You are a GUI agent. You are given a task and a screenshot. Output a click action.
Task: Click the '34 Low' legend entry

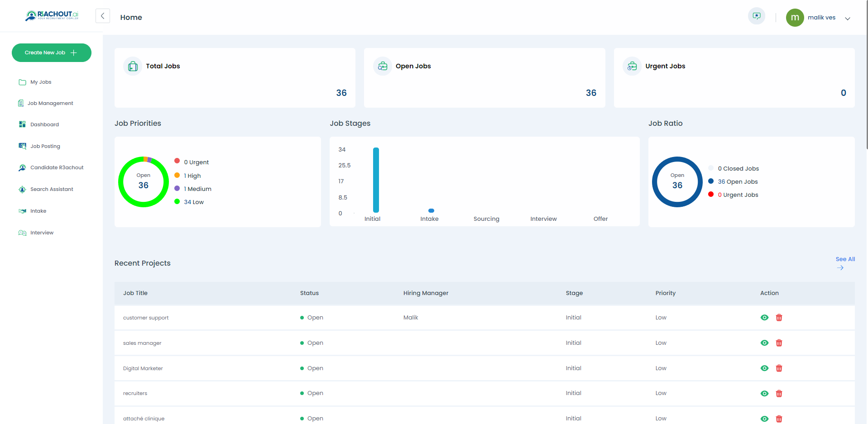194,202
